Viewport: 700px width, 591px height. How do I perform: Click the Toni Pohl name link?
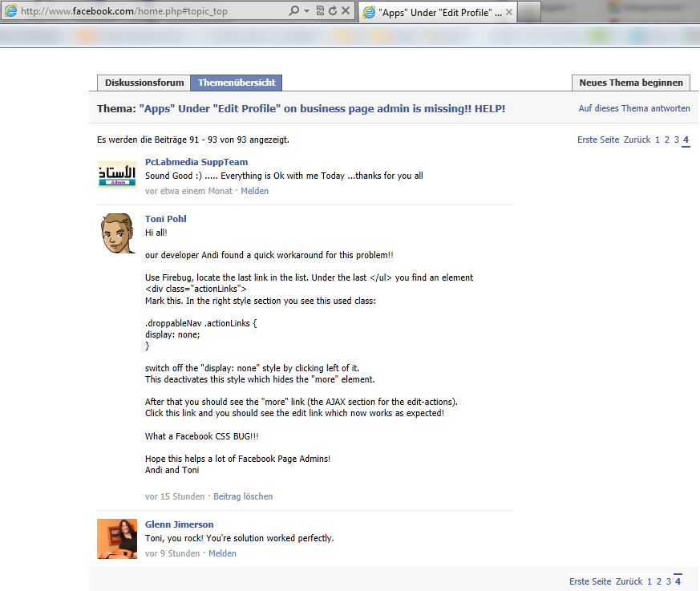coord(166,219)
